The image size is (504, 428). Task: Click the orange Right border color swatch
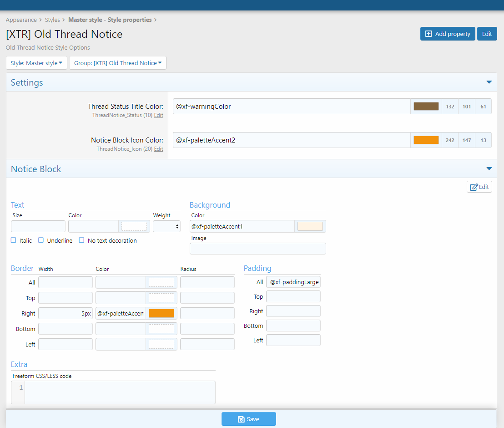(x=161, y=313)
